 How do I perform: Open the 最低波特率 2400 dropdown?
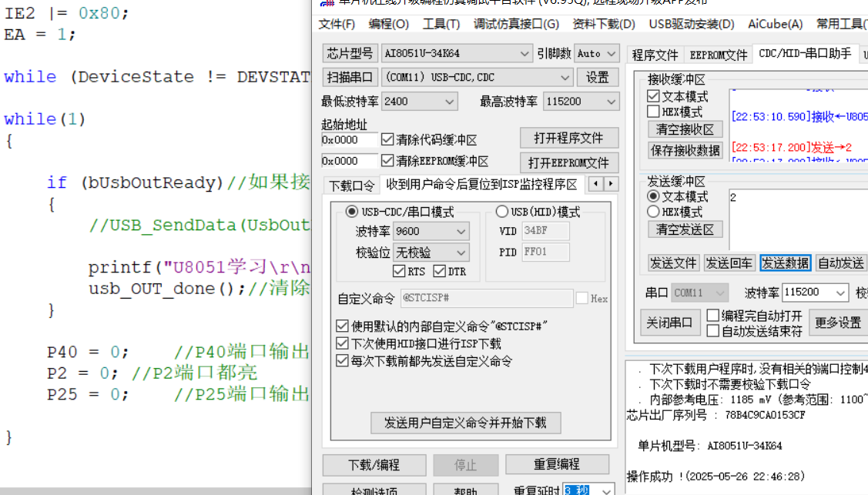point(419,102)
